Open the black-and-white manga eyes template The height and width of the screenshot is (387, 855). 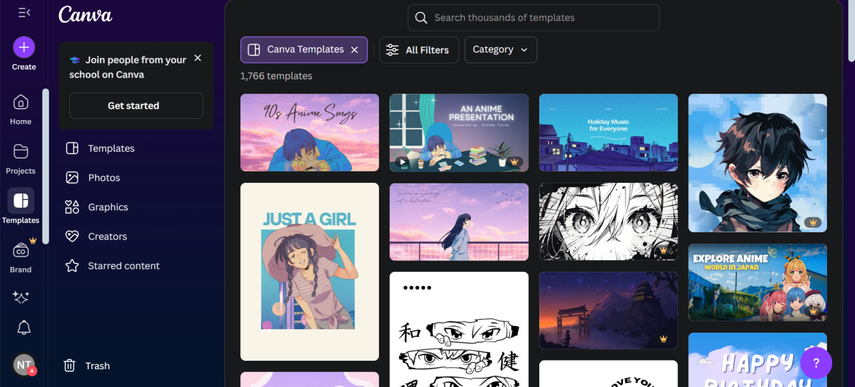(x=609, y=221)
